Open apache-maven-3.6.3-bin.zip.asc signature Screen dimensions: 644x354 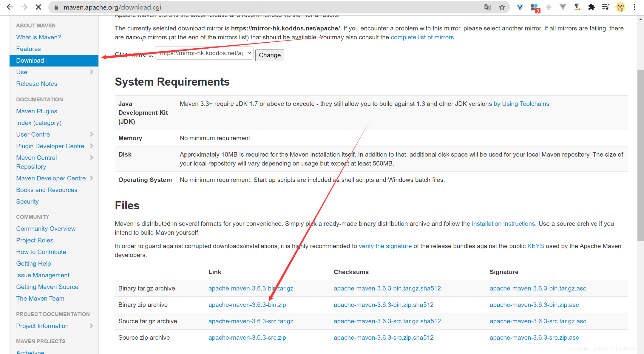coord(534,305)
